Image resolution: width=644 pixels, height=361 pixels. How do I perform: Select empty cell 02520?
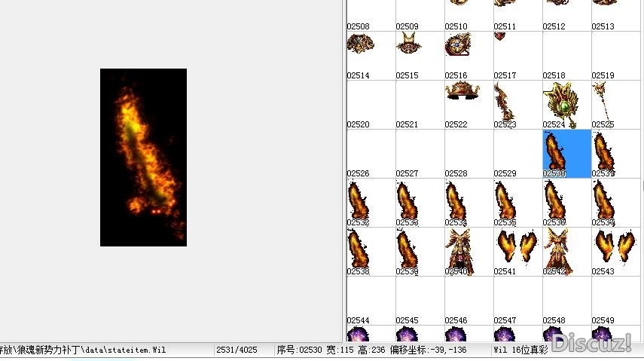pyautogui.click(x=371, y=105)
